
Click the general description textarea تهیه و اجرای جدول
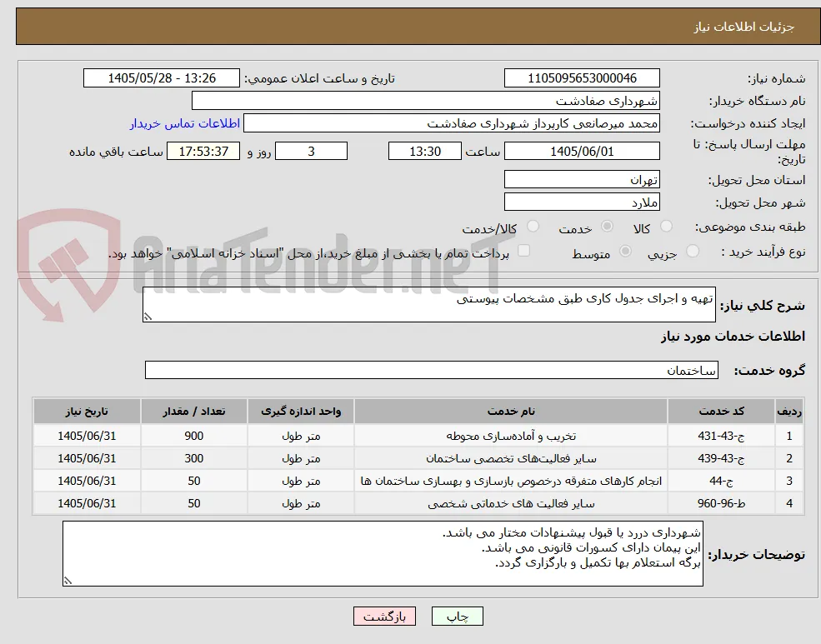pos(428,304)
